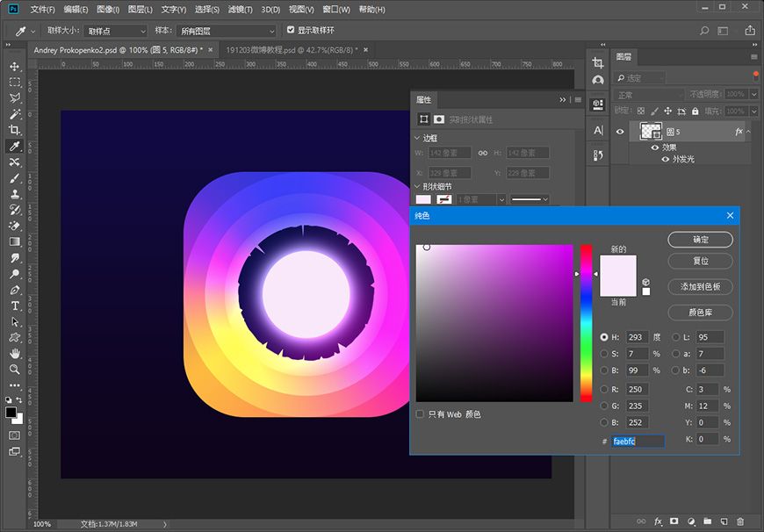Image resolution: width=764 pixels, height=532 pixels.
Task: Open the 文件(F) menu
Action: [x=42, y=10]
